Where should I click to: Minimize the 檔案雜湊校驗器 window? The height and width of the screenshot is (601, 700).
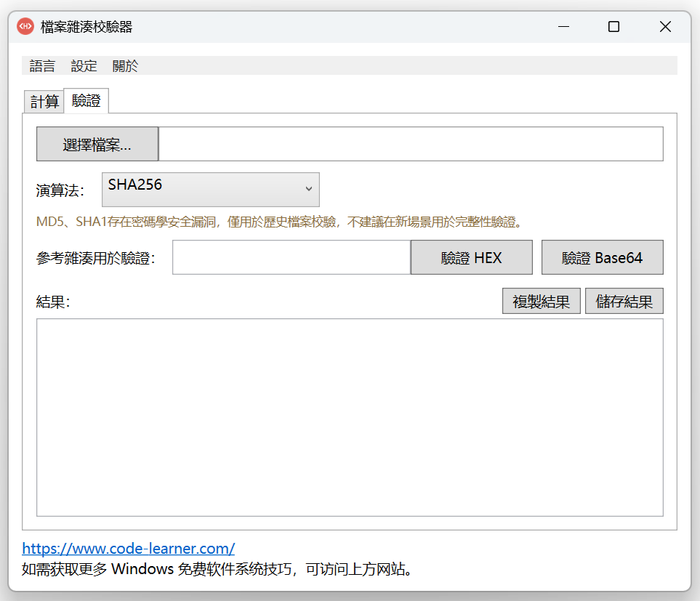(x=564, y=27)
